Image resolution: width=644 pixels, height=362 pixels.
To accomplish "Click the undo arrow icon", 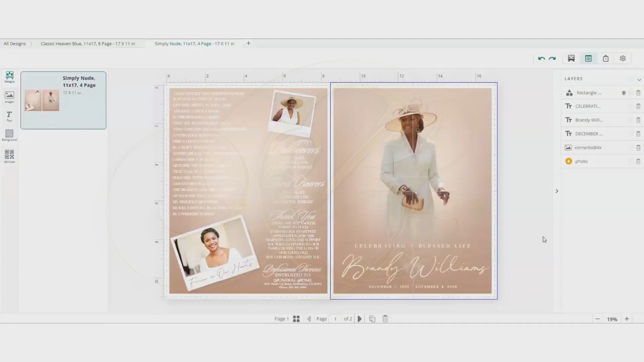I will tap(541, 59).
